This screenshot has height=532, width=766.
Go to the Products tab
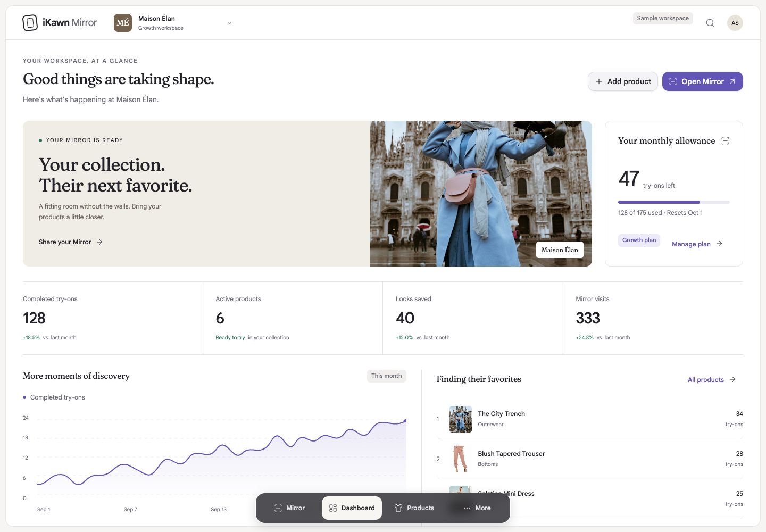414,508
